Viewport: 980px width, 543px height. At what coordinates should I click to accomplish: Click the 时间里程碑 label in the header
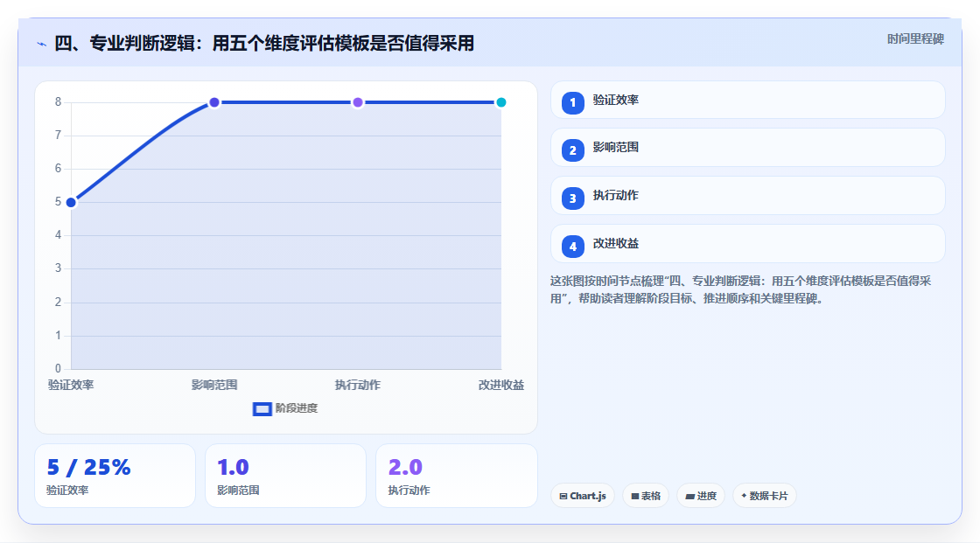915,38
